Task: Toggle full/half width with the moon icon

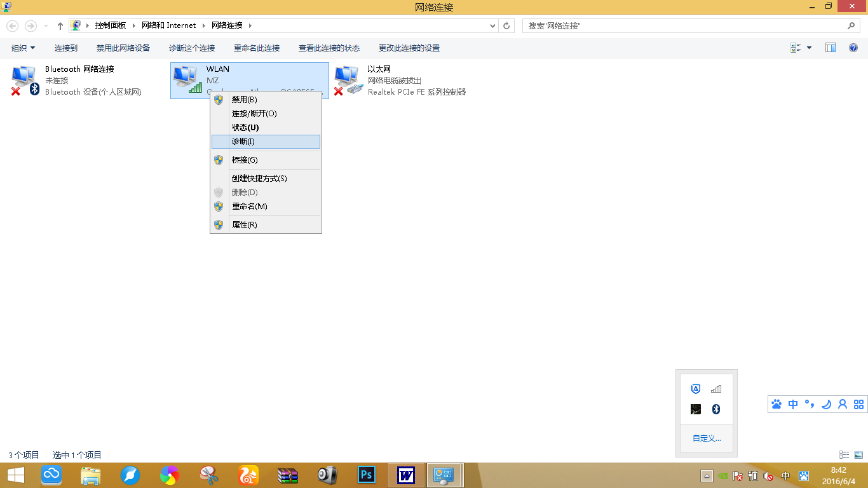Action: click(x=825, y=404)
